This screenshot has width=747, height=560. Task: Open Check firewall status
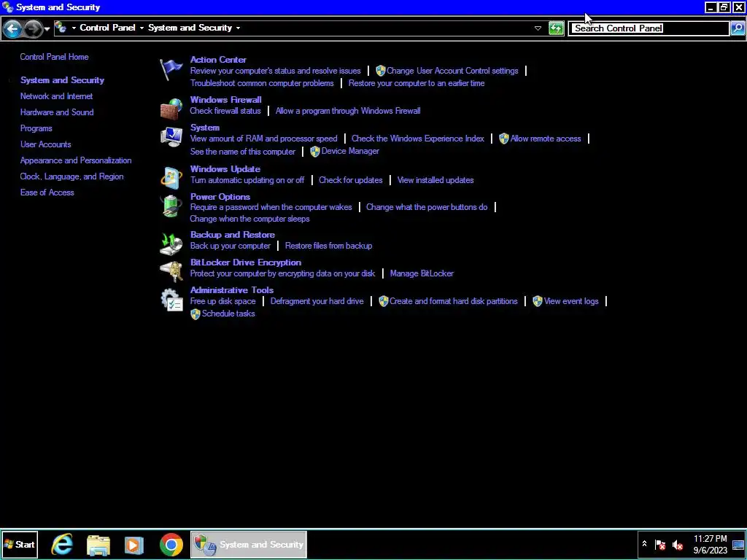pyautogui.click(x=225, y=111)
